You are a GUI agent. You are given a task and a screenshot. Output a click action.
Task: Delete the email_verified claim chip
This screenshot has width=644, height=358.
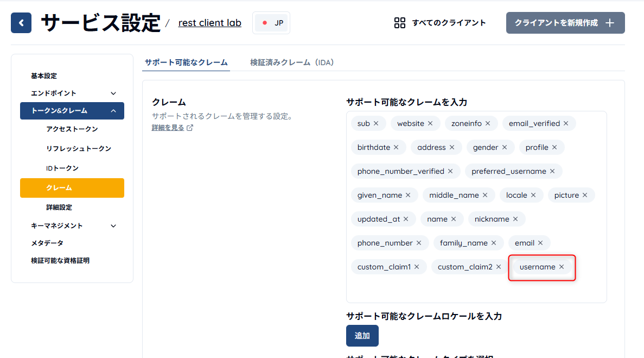[x=566, y=123]
